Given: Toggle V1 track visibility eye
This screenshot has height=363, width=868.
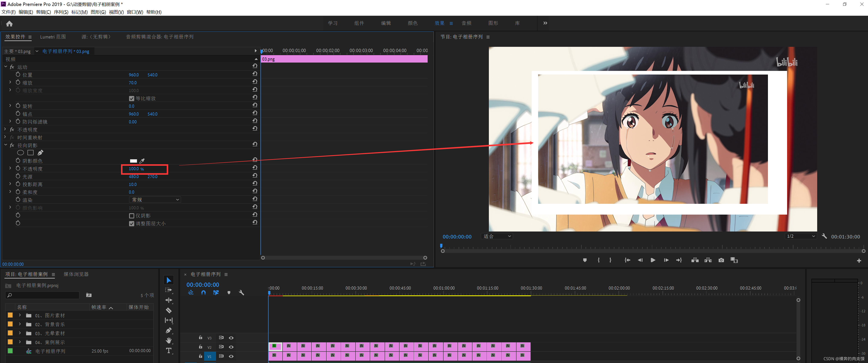Looking at the screenshot, I should click(231, 356).
